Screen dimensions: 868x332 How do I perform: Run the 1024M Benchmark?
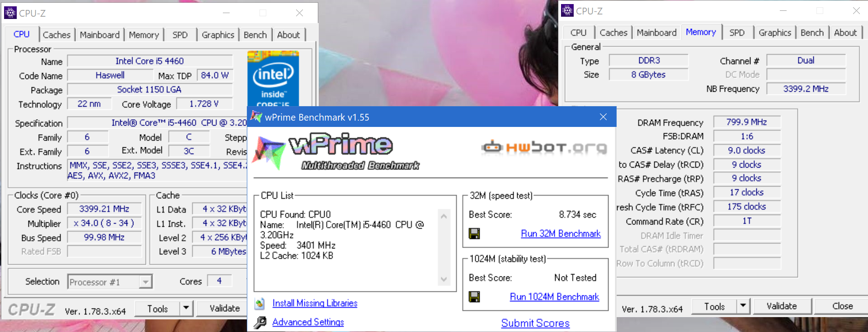tap(554, 297)
